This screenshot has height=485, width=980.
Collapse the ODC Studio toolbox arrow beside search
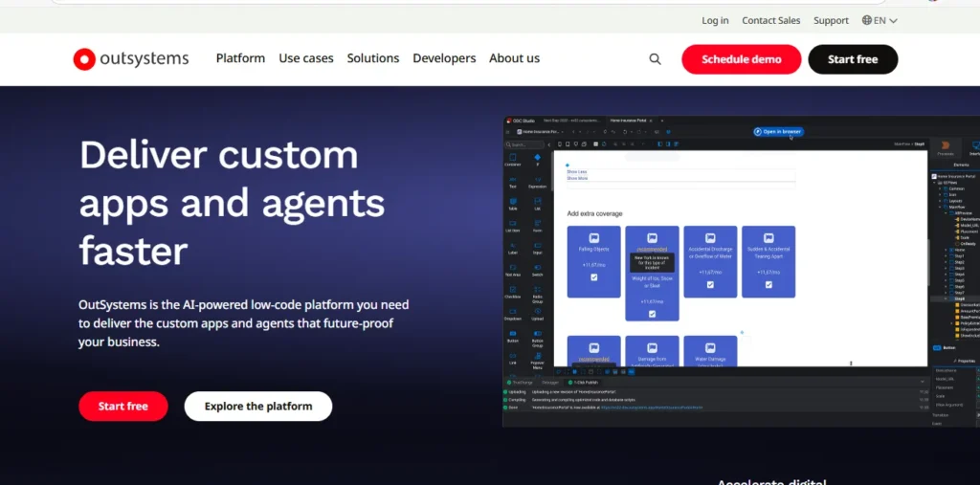click(549, 144)
